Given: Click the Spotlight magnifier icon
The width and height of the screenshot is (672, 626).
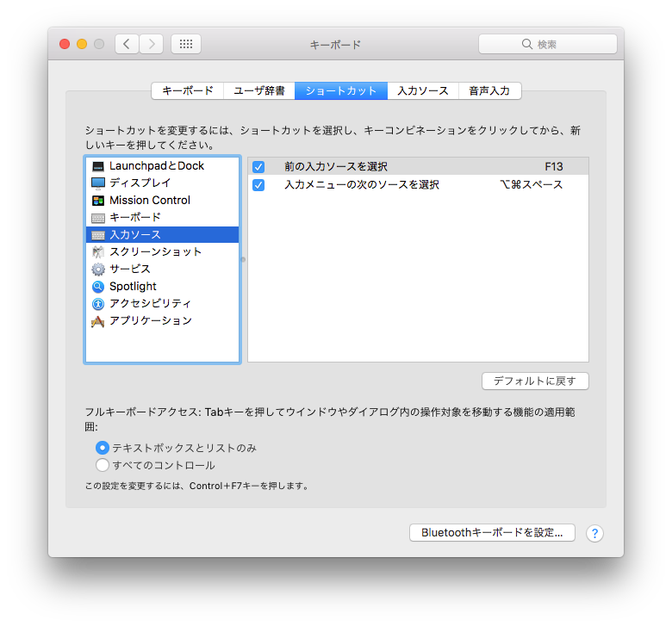Looking at the screenshot, I should coord(98,286).
